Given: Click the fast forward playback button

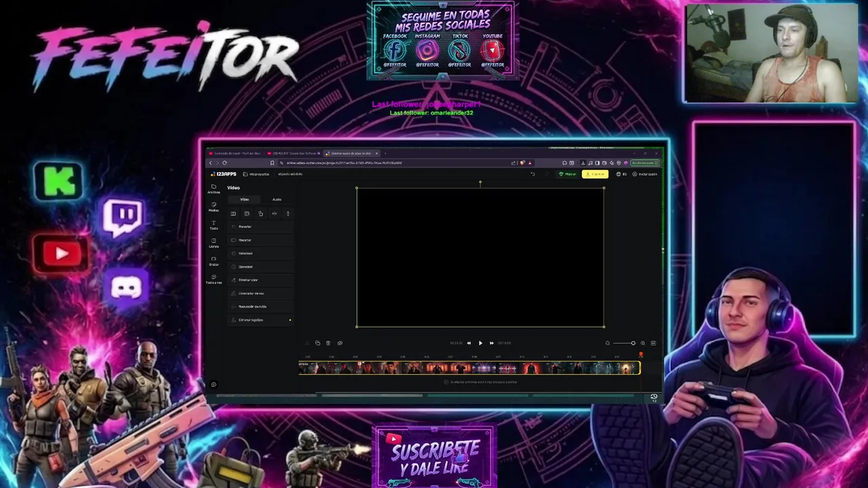Looking at the screenshot, I should click(x=492, y=343).
